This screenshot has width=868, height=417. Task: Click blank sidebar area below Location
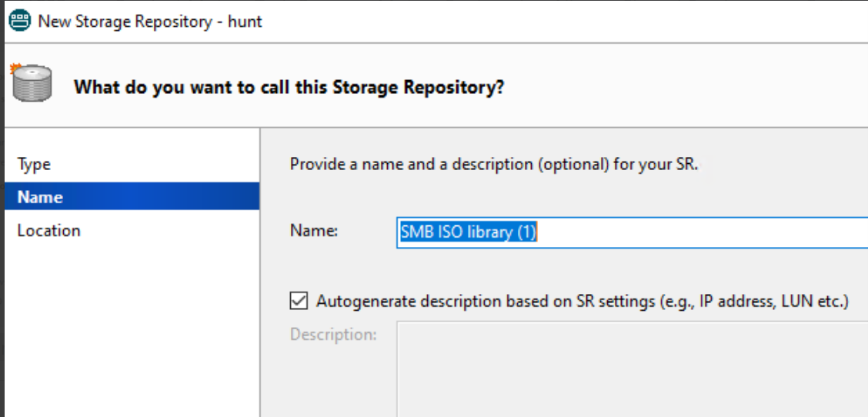(x=131, y=331)
